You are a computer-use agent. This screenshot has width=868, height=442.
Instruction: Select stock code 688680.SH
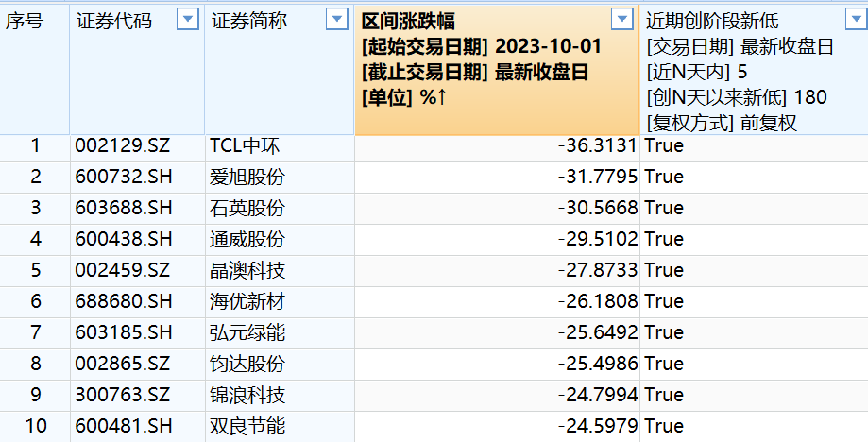click(124, 301)
